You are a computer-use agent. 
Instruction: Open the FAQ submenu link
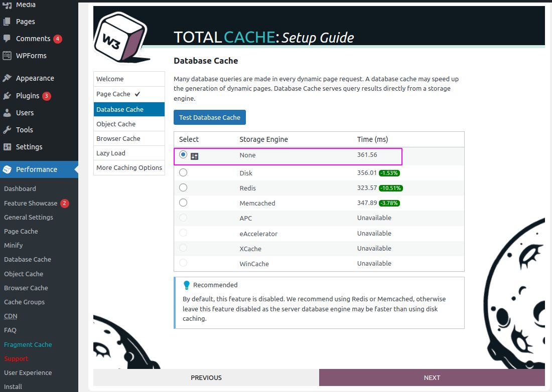10,330
